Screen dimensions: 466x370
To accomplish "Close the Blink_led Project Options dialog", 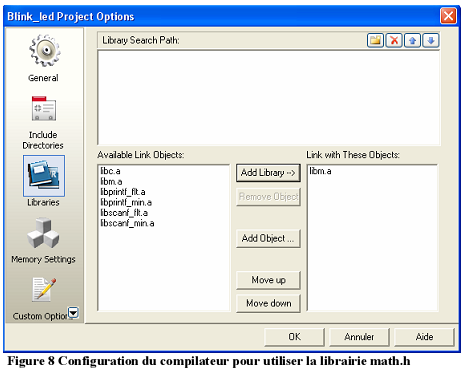I will tap(448, 16).
